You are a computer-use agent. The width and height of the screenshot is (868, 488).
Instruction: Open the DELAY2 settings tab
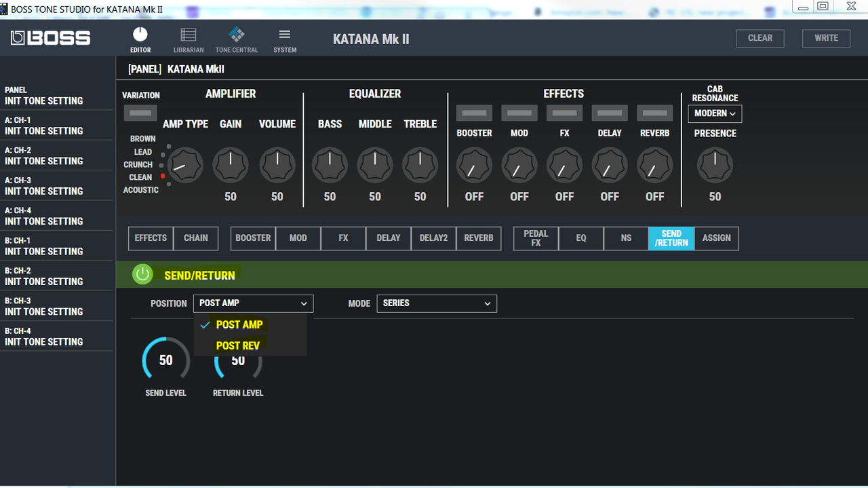click(433, 238)
